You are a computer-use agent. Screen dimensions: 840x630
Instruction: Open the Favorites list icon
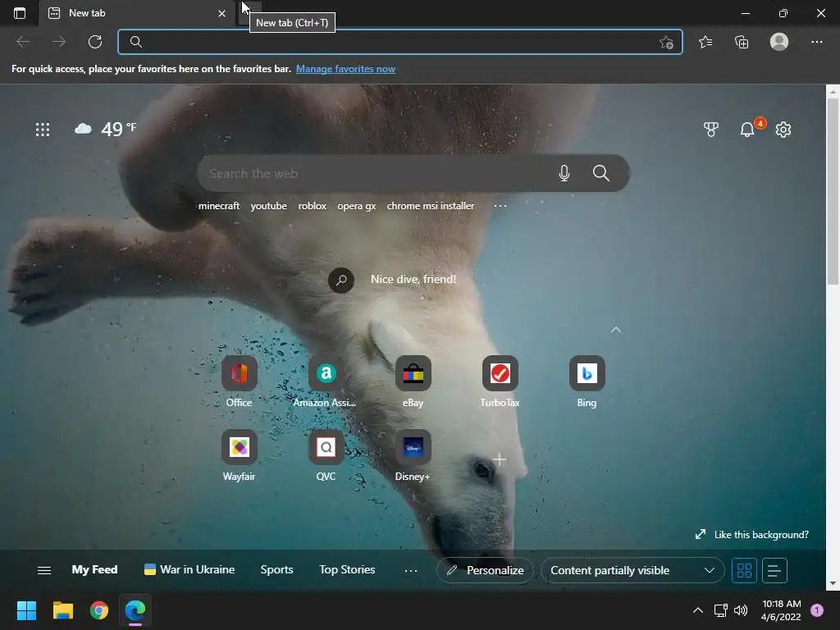coord(705,42)
